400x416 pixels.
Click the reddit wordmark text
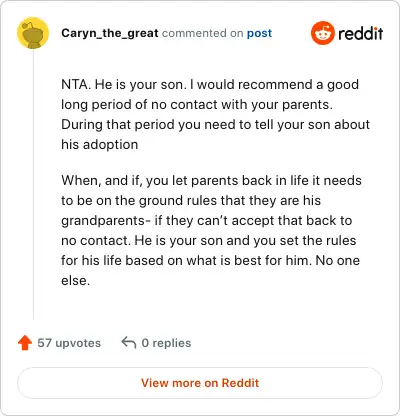coord(360,33)
